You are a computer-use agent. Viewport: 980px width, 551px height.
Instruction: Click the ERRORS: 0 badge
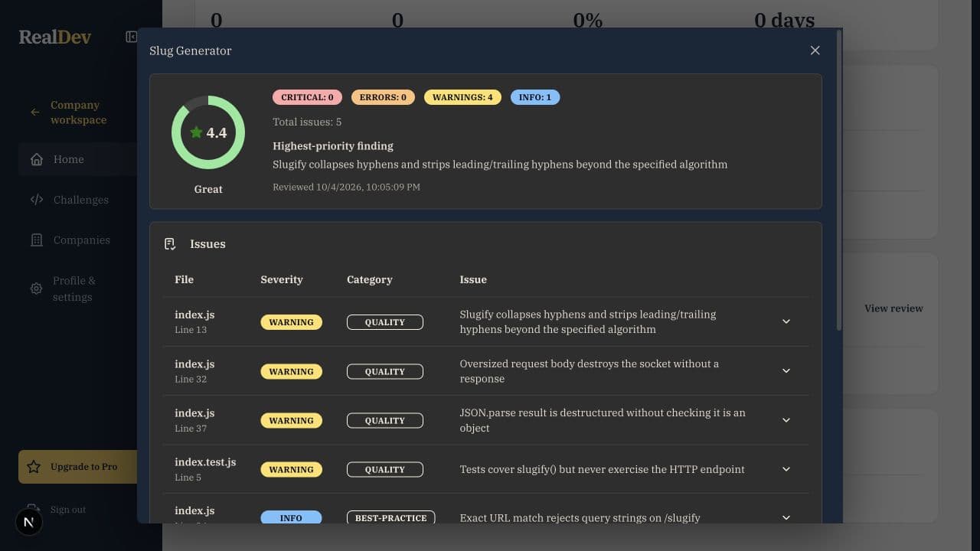383,97
